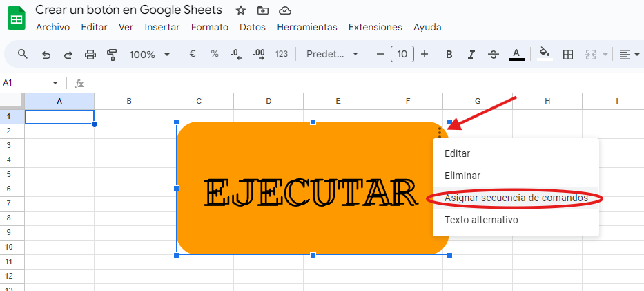
Task: Print the spreadsheet
Action: (90, 54)
